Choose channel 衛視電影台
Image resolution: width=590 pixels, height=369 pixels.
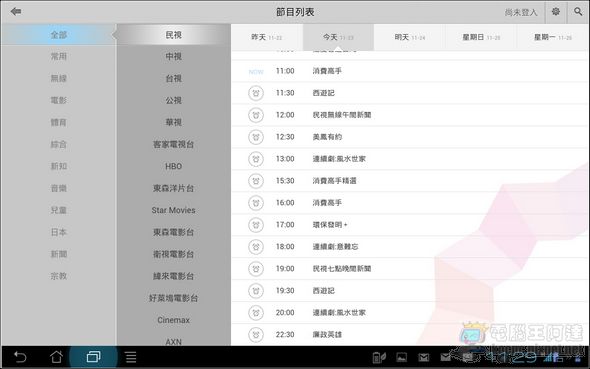(173, 254)
